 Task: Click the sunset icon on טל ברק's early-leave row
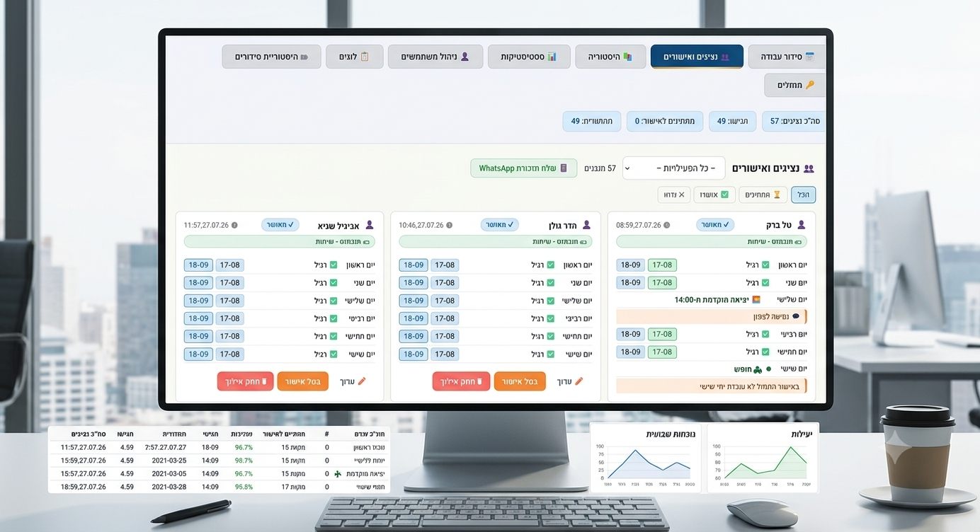[756, 300]
